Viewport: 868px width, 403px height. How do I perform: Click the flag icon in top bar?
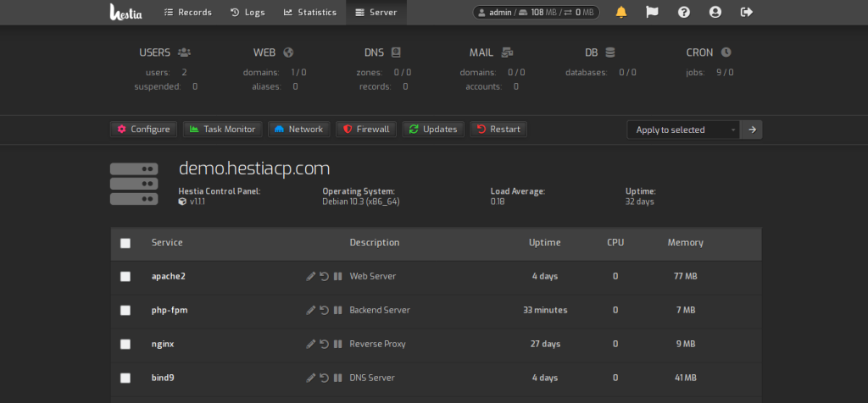tap(652, 12)
